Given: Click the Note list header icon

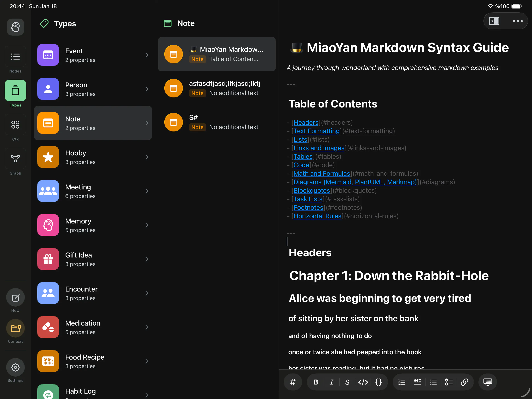Looking at the screenshot, I should pos(168,23).
